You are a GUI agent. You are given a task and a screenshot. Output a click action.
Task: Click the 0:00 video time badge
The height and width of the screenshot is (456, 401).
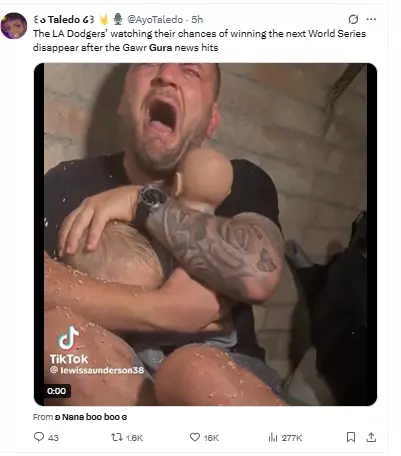57,391
